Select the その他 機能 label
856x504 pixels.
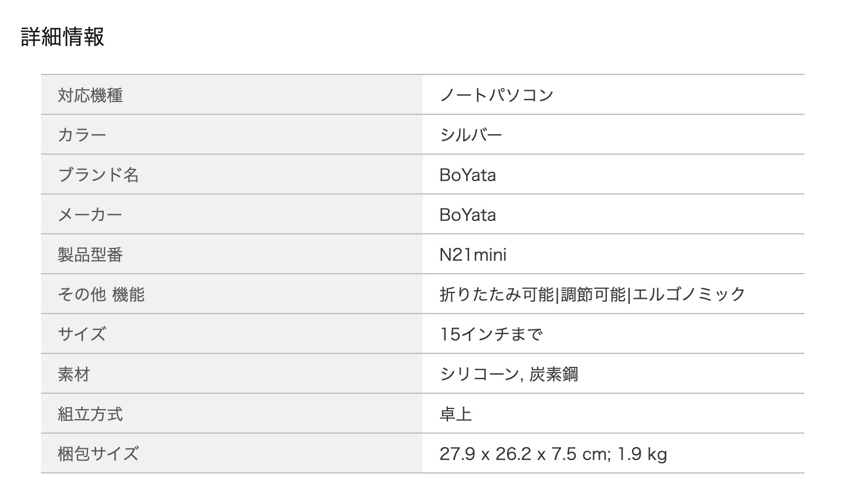click(101, 294)
